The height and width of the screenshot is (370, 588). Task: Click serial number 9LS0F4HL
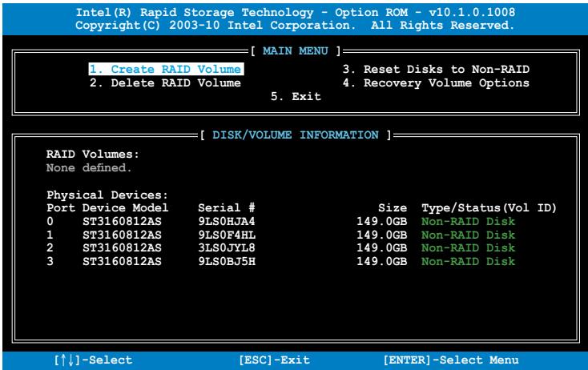[x=227, y=235]
